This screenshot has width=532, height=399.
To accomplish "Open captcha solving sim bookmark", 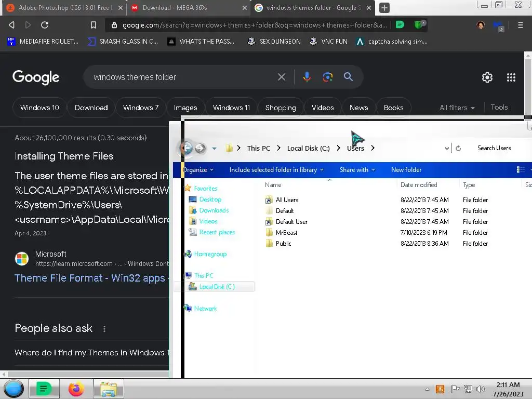I will (392, 42).
